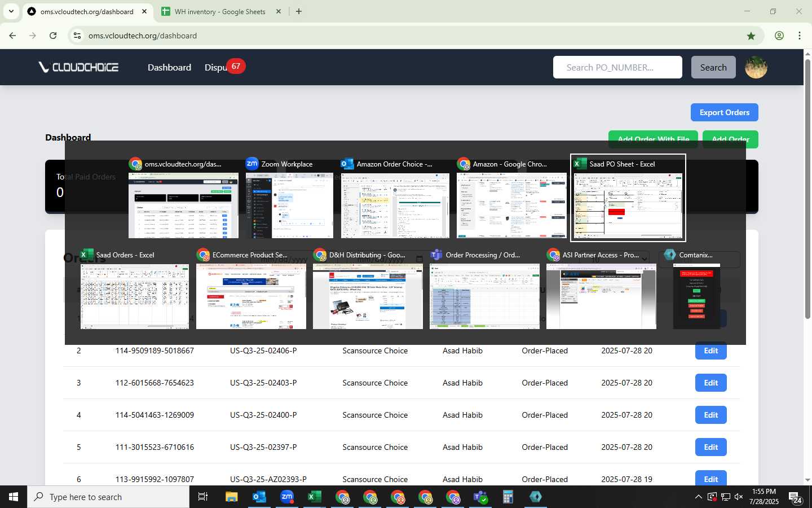
Task: Open the Disputes nav item
Action: click(215, 68)
